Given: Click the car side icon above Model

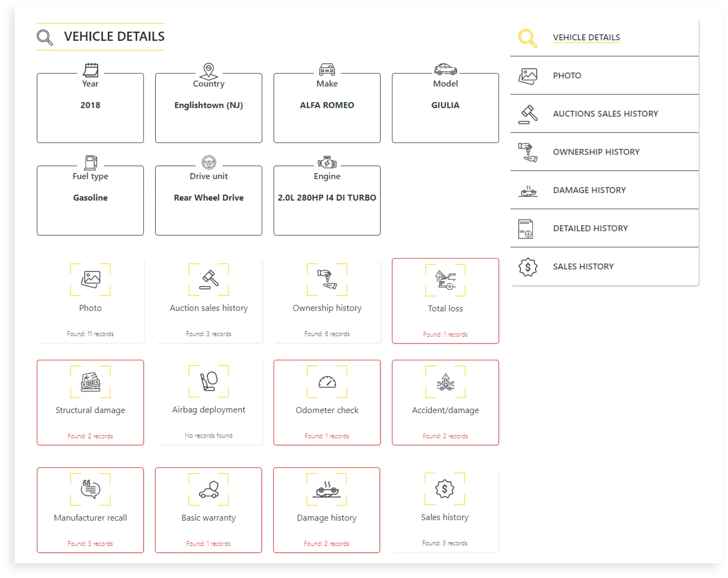Looking at the screenshot, I should [445, 69].
